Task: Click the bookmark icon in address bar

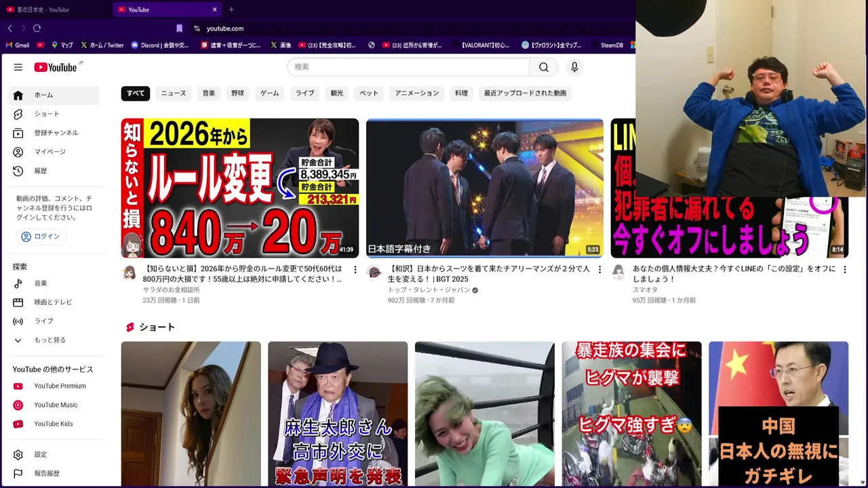Action: (179, 28)
